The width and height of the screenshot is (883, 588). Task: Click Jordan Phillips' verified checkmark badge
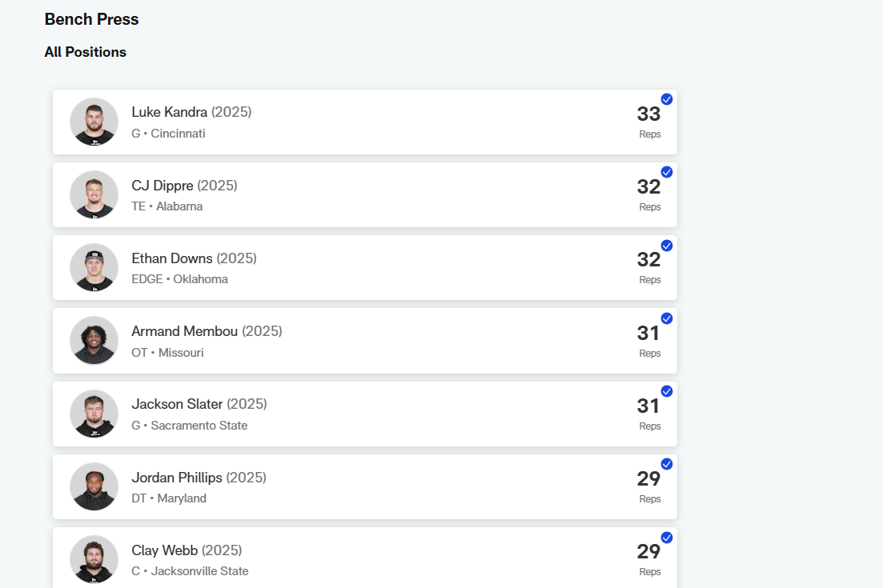coord(667,464)
